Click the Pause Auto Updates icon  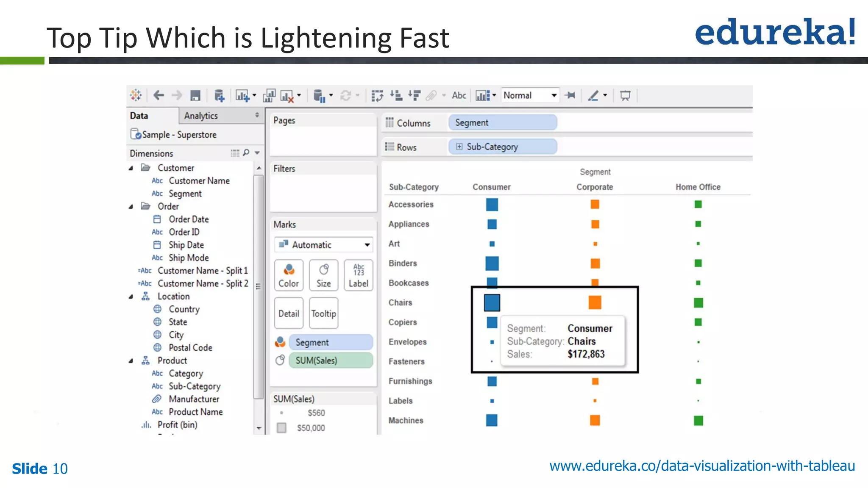coord(319,96)
